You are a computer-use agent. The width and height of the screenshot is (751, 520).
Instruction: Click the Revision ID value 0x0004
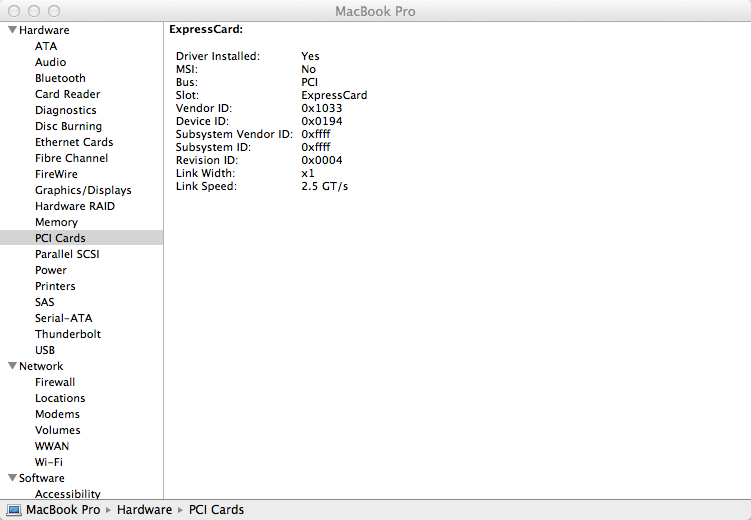coord(322,160)
